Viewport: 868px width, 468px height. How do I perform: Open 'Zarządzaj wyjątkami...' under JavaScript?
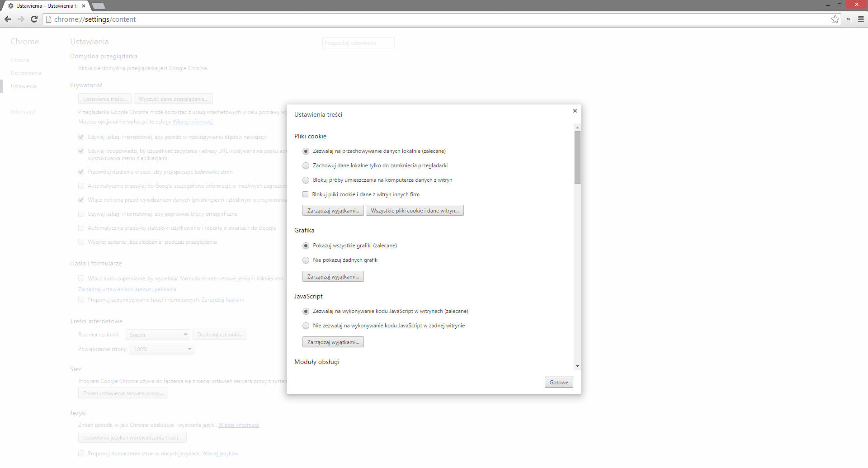click(333, 342)
